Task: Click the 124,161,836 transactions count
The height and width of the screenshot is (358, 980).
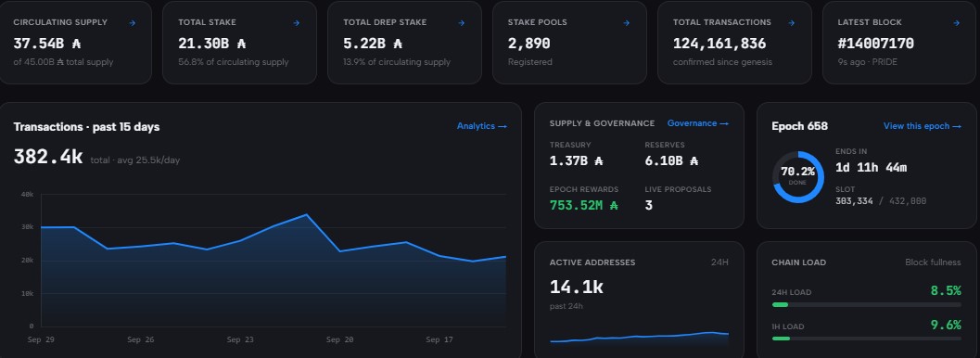Action: click(x=719, y=44)
